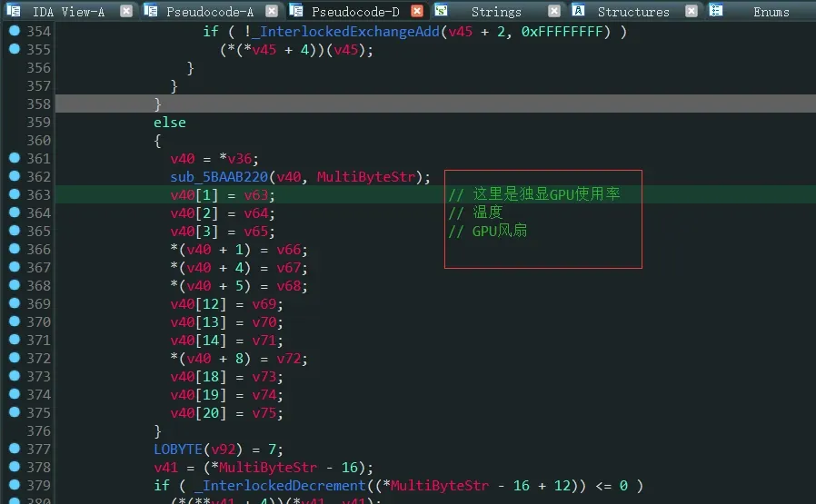Click line number 376
Viewport: 816px width, 504px height.
click(x=38, y=431)
